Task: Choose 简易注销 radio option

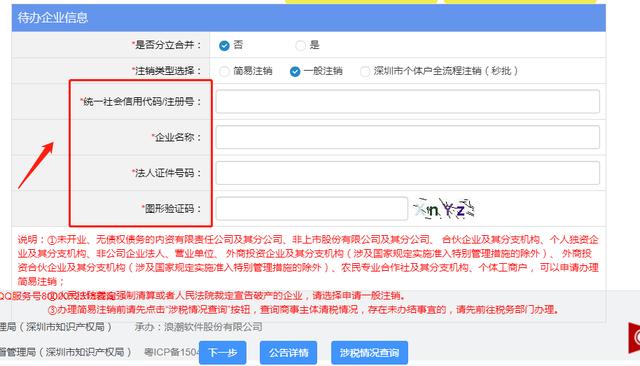Action: tap(224, 71)
